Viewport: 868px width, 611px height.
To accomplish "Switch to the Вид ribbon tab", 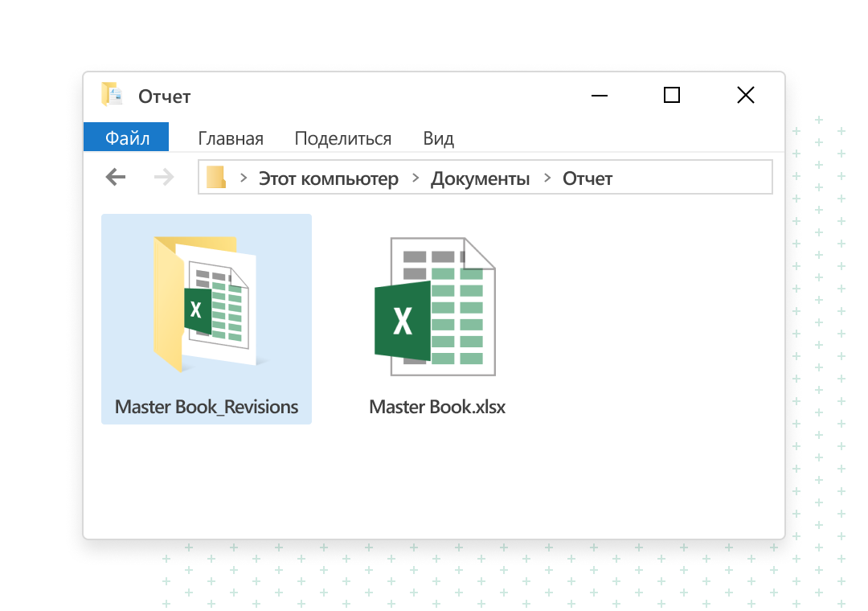I will coord(439,138).
